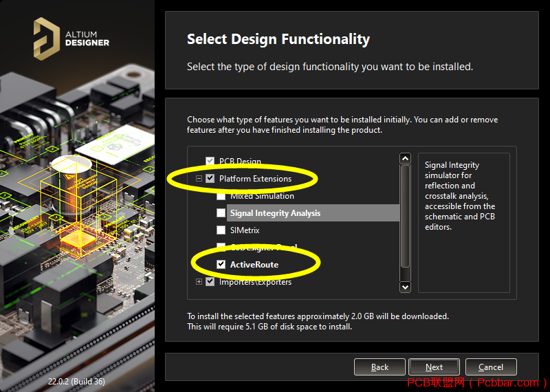Select the Mixed Simulation label
Screen dimensions: 550x392
tap(262, 196)
